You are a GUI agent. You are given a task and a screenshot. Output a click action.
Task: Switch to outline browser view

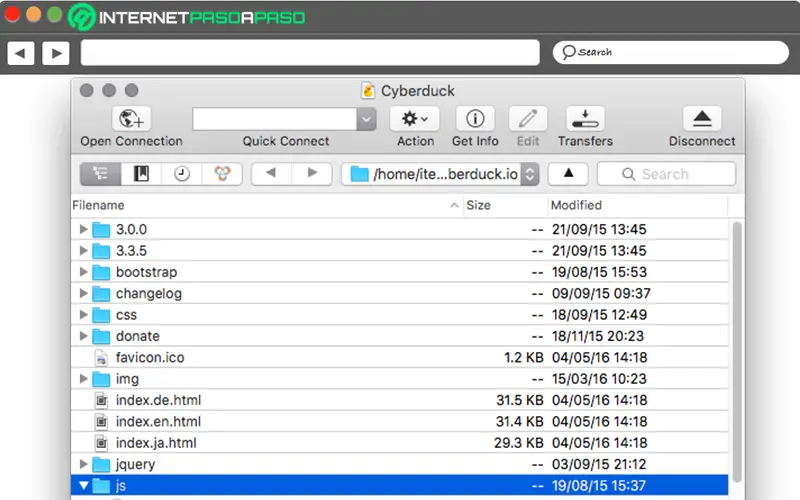(101, 174)
